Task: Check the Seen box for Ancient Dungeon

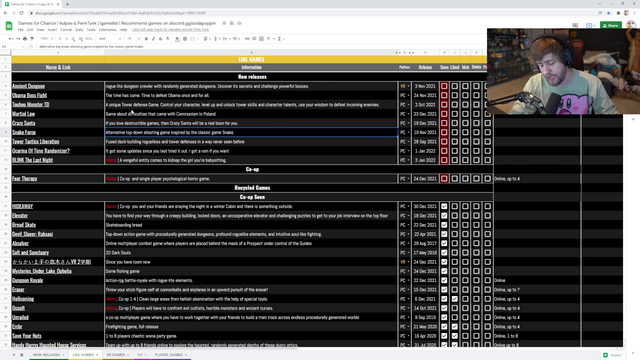Action: [444, 86]
